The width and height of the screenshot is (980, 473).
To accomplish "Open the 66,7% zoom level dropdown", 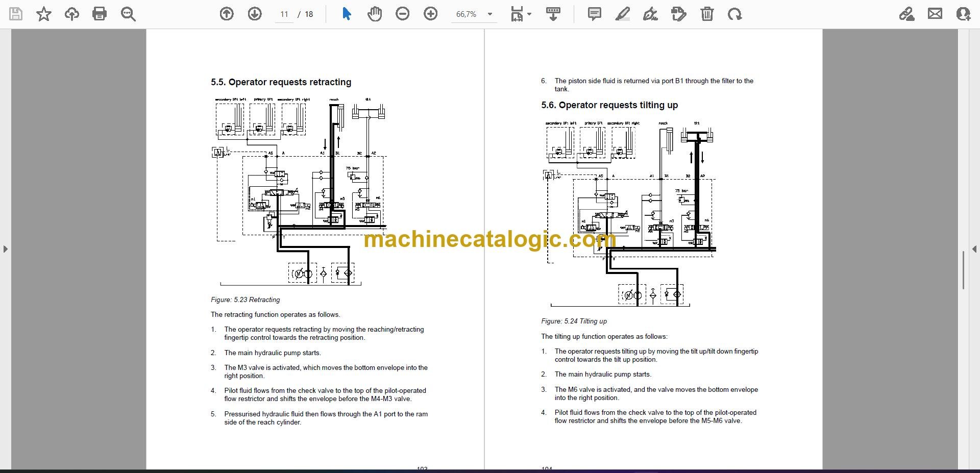I will click(474, 14).
